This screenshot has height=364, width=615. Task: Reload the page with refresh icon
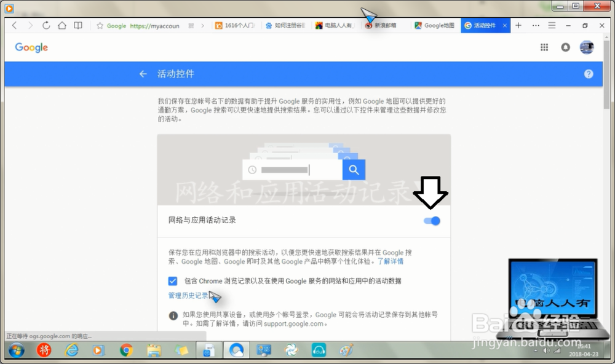[x=46, y=25]
